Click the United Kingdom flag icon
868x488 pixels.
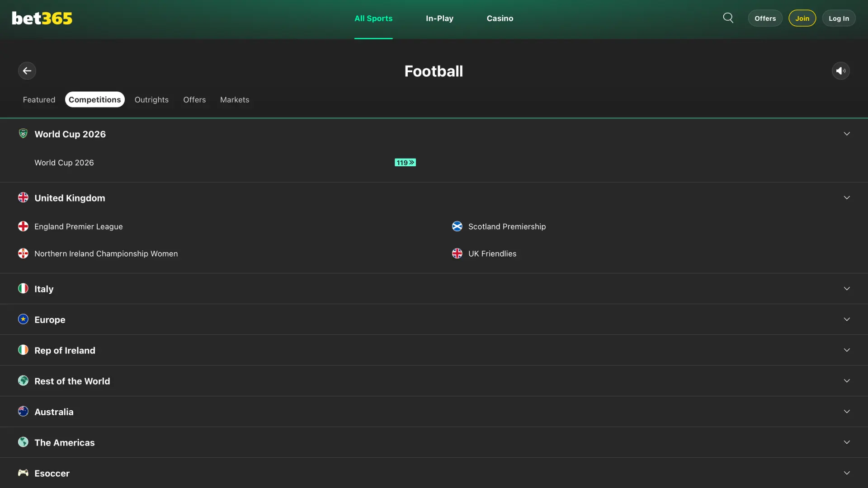click(23, 198)
